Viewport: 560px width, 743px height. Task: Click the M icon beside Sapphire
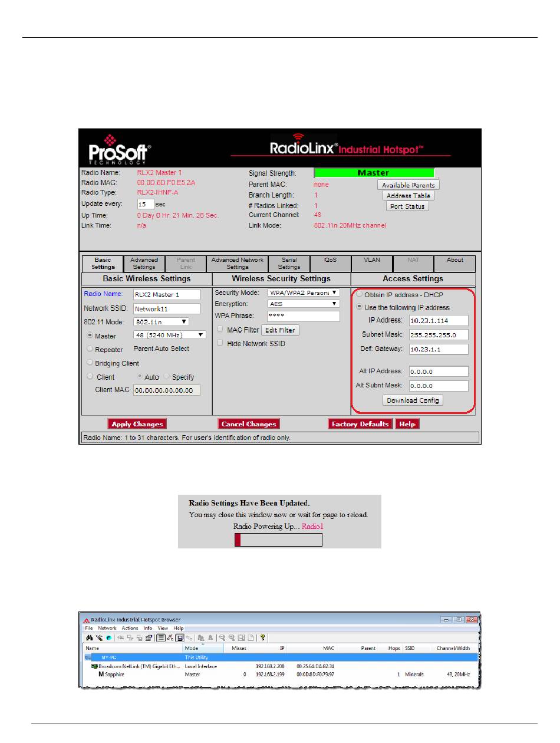[x=101, y=674]
